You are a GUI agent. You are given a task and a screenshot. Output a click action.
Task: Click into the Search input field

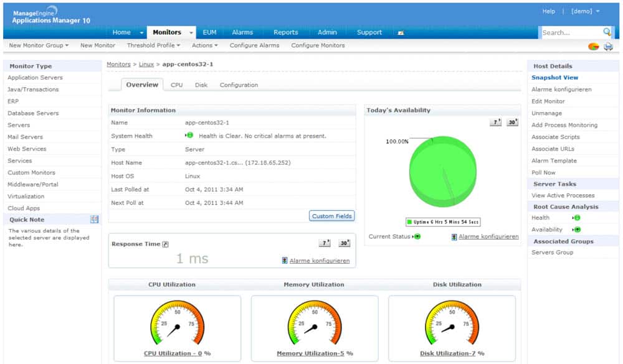coord(571,32)
